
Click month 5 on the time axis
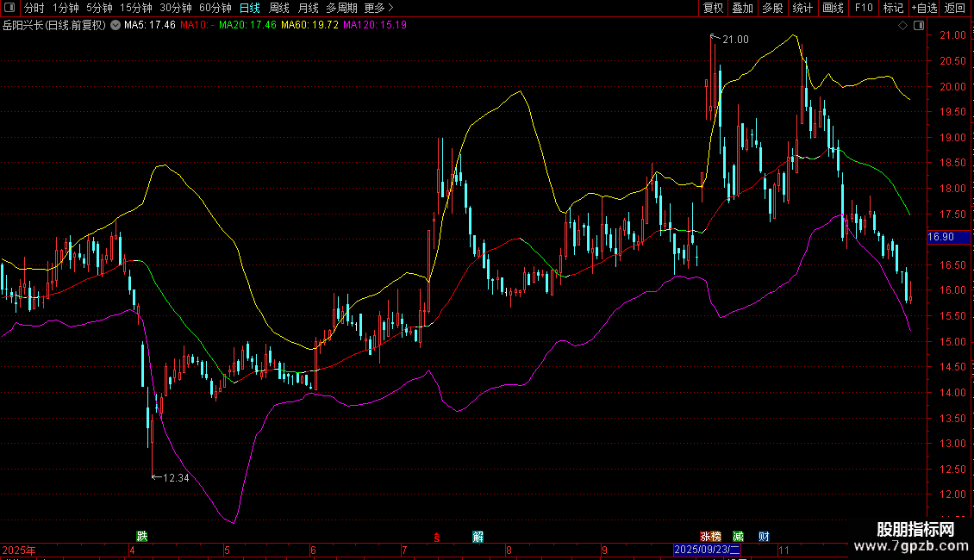(228, 551)
